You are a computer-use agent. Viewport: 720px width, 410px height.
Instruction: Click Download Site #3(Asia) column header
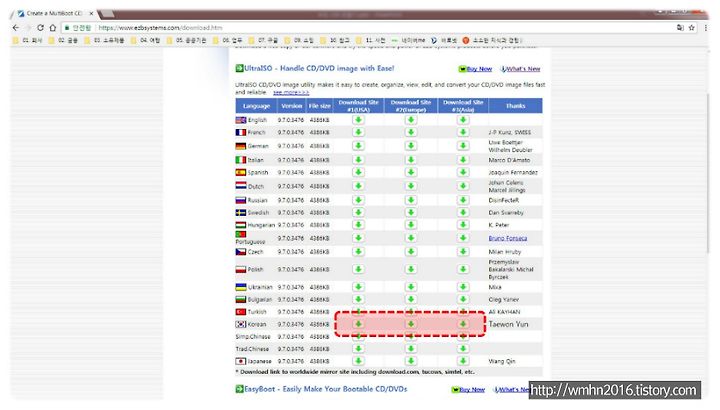[x=463, y=106]
